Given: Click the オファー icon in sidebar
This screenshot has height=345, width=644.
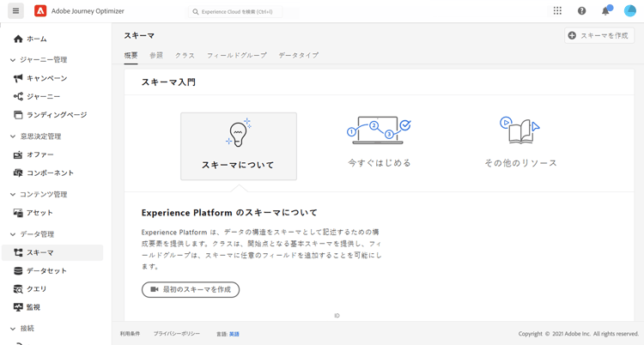Looking at the screenshot, I should pos(18,154).
